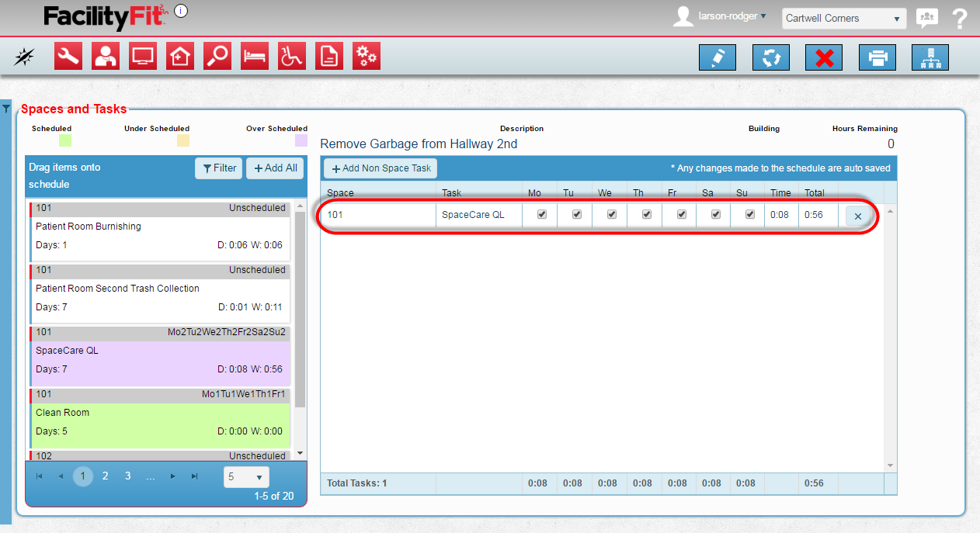Click the red wrench maintenance icon
Viewport: 980px width, 533px height.
pyautogui.click(x=68, y=57)
